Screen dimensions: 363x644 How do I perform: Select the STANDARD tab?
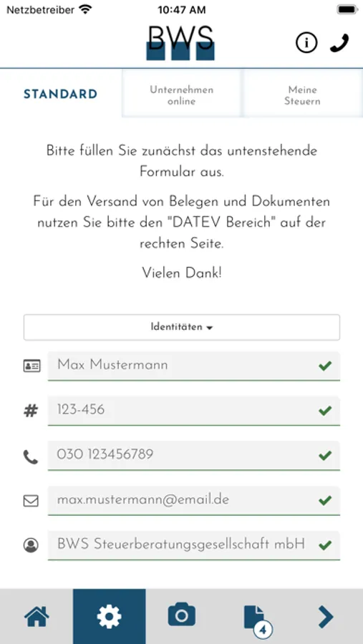coord(60,94)
